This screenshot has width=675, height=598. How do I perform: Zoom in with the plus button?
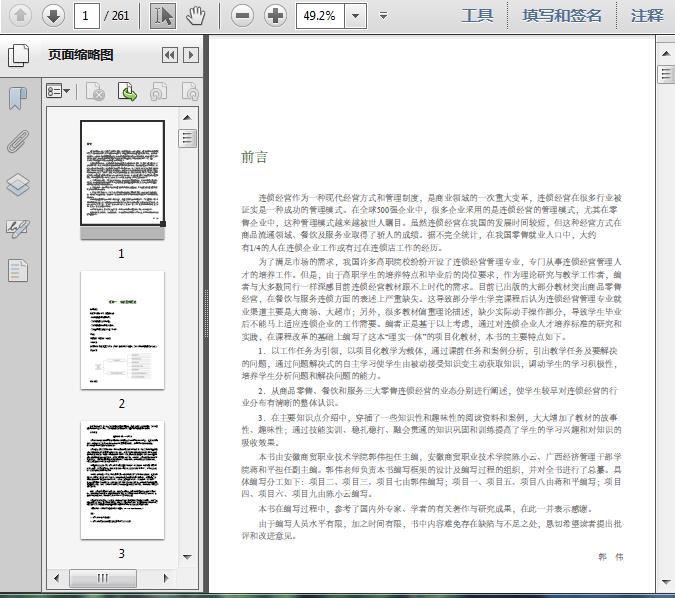click(x=275, y=16)
